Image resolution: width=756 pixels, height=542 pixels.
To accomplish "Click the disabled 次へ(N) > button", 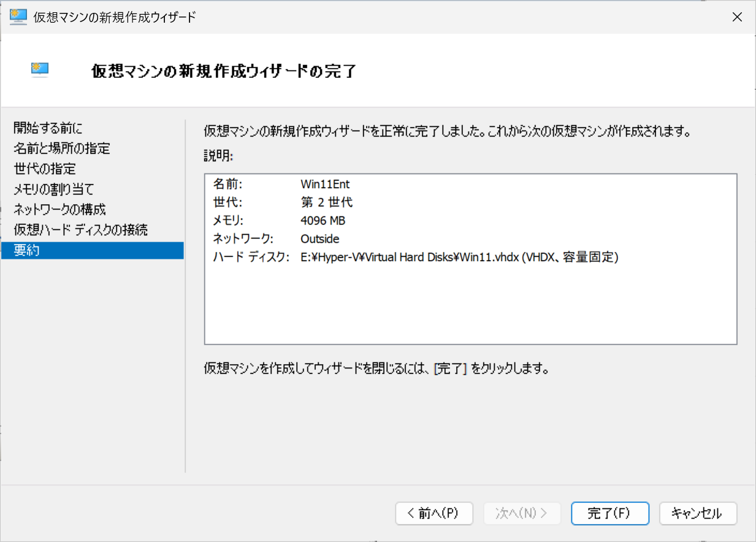I will tap(522, 514).
